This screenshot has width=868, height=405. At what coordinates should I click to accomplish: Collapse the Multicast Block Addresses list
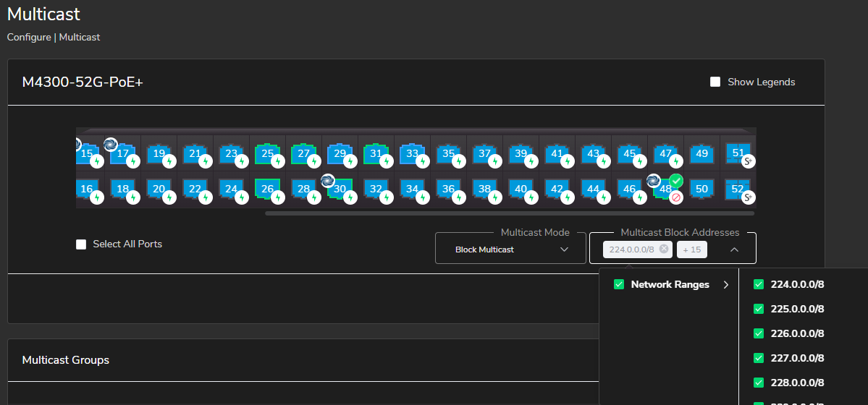(734, 250)
